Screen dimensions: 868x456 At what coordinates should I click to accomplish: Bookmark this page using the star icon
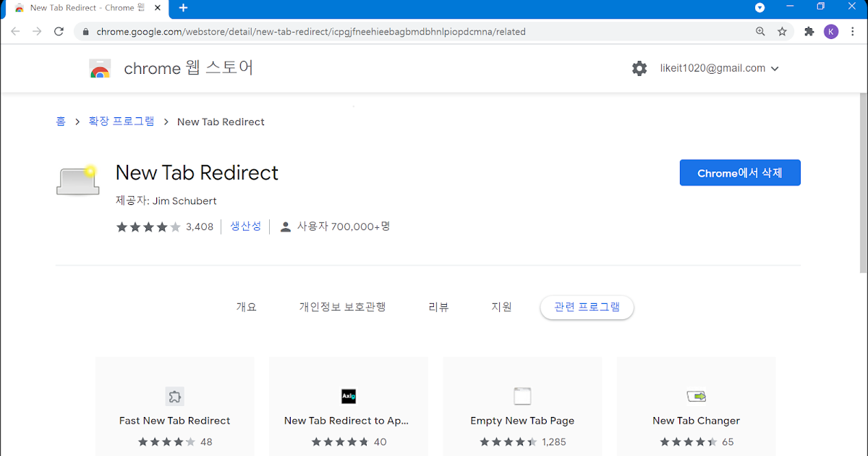pyautogui.click(x=783, y=31)
